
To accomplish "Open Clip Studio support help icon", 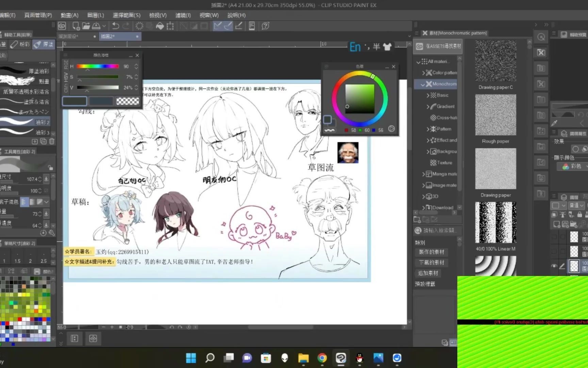I will (265, 26).
